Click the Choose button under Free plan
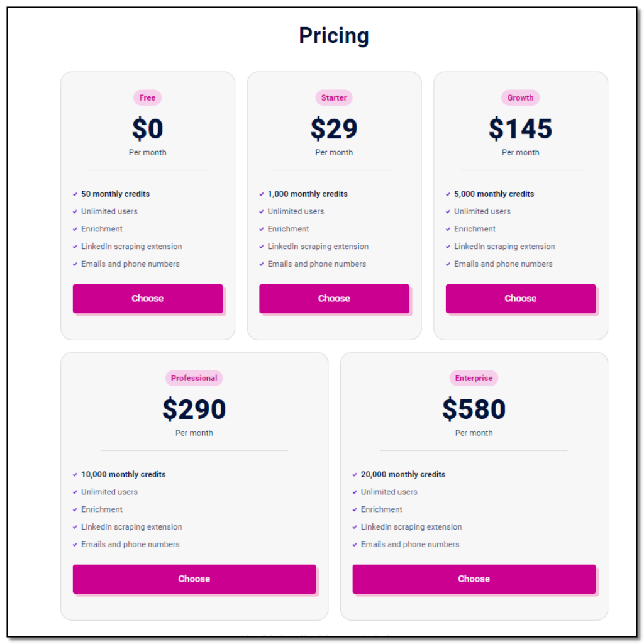The height and width of the screenshot is (644, 644). coord(147,298)
